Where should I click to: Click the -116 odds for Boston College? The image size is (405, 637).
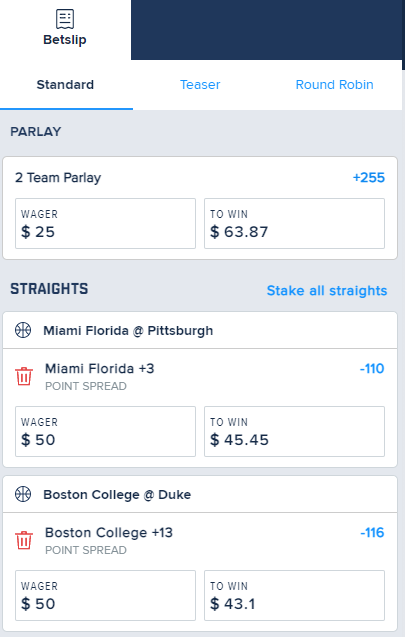(x=372, y=533)
